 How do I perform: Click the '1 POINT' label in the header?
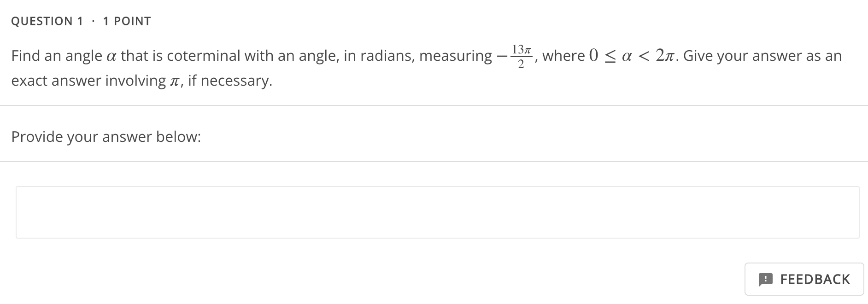[127, 21]
